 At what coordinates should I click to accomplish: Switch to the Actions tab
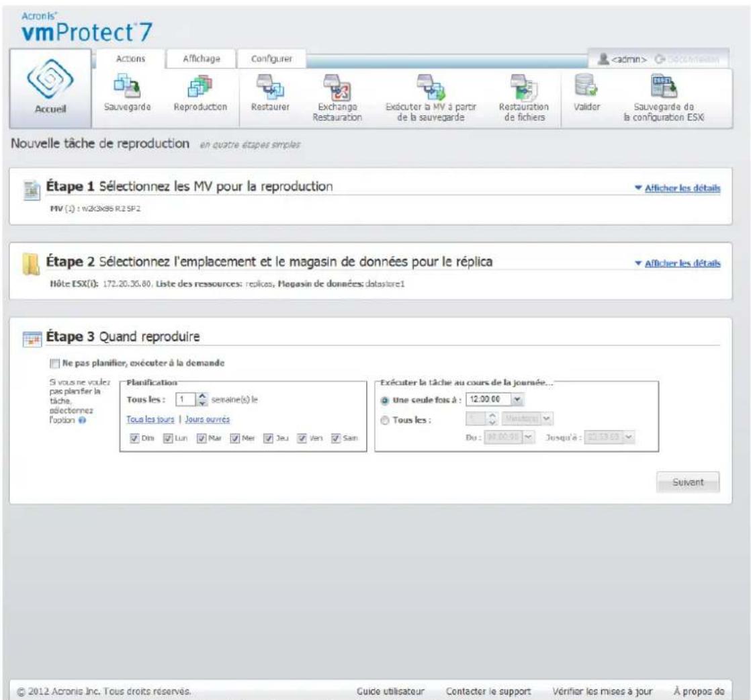coord(130,58)
